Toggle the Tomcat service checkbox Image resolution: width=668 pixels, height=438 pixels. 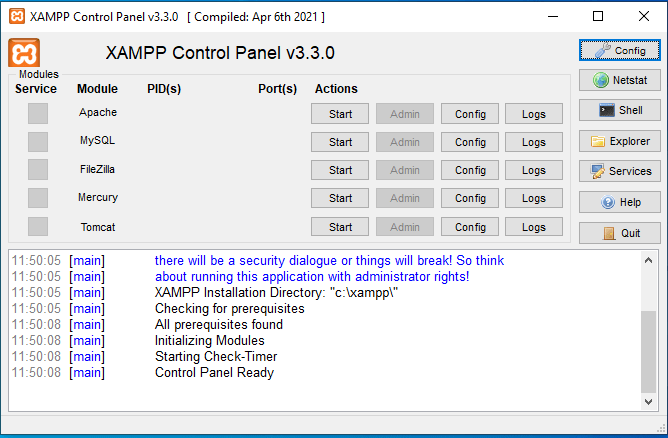coord(38,227)
